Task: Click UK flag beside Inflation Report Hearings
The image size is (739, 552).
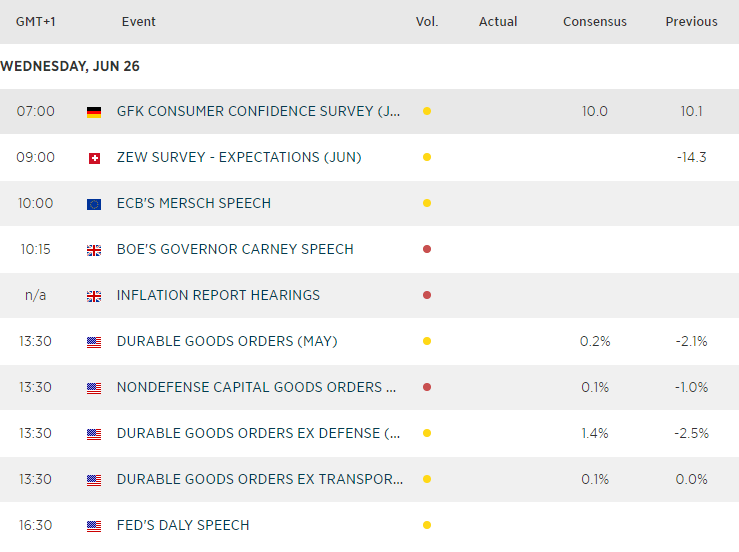Action: click(94, 296)
